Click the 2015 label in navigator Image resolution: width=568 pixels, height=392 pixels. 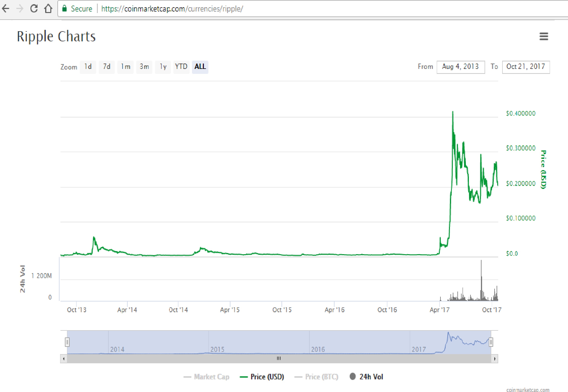pos(217,349)
